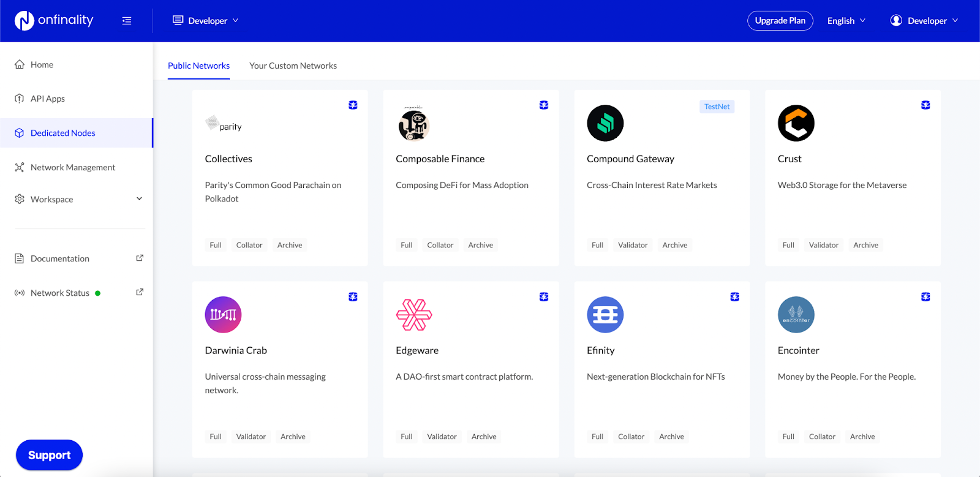Click the Darwinia Crab badge icon
The image size is (980, 477).
point(353,297)
